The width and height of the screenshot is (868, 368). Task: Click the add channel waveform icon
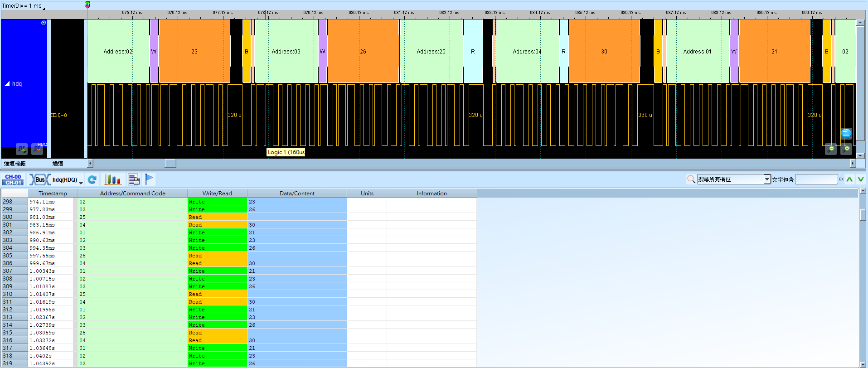[x=22, y=149]
